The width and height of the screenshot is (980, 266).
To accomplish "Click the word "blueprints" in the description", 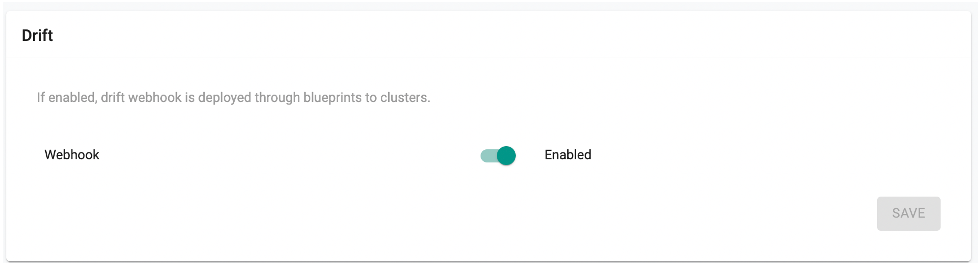I will click(x=332, y=97).
